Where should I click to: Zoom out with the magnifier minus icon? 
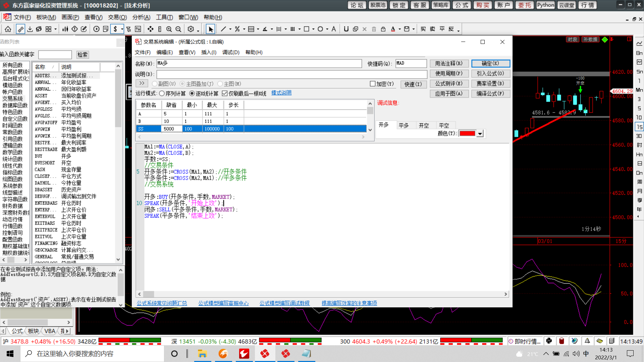178,29
